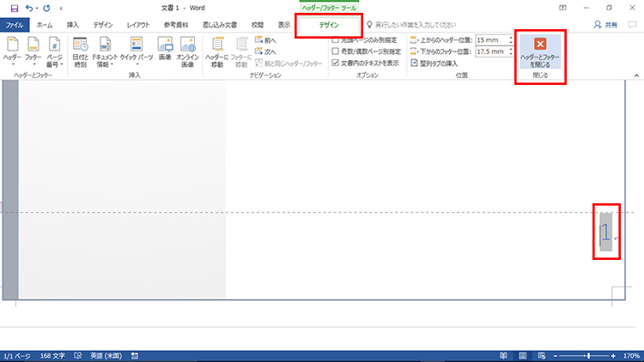
Task: Toggle 奇数/偶数ページ別指定 checkbox
Action: pos(335,51)
